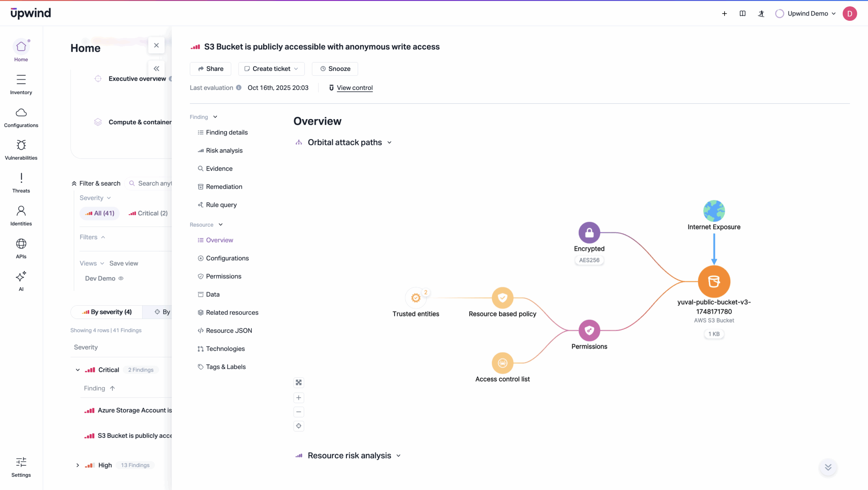Viewport: 868px width, 490px height.
Task: Open Remediation in the finding menu
Action: [x=224, y=187]
